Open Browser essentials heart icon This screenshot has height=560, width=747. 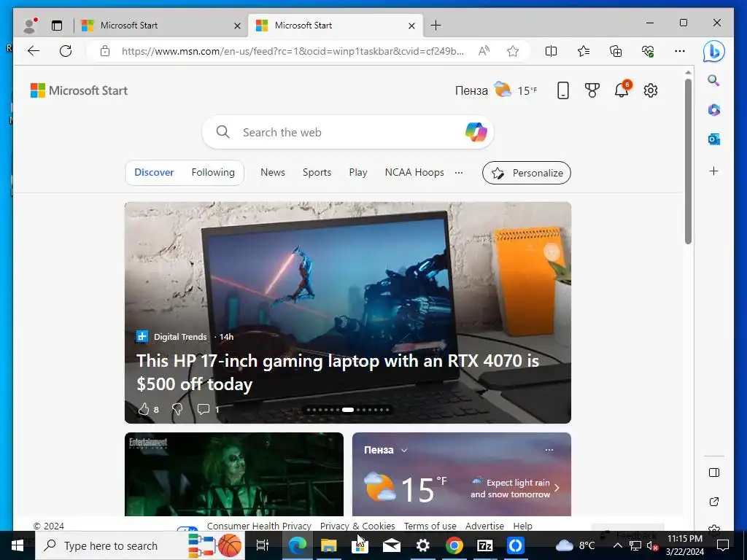click(x=648, y=51)
